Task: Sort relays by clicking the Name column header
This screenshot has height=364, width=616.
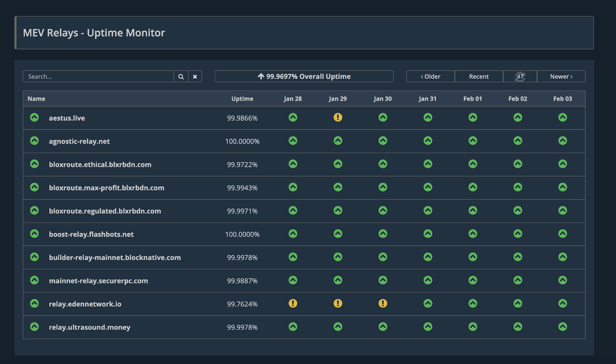Action: pyautogui.click(x=36, y=99)
